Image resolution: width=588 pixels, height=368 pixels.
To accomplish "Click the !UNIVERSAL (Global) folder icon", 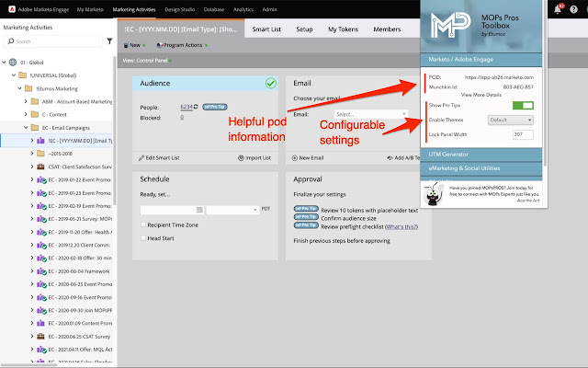I will click(22, 75).
